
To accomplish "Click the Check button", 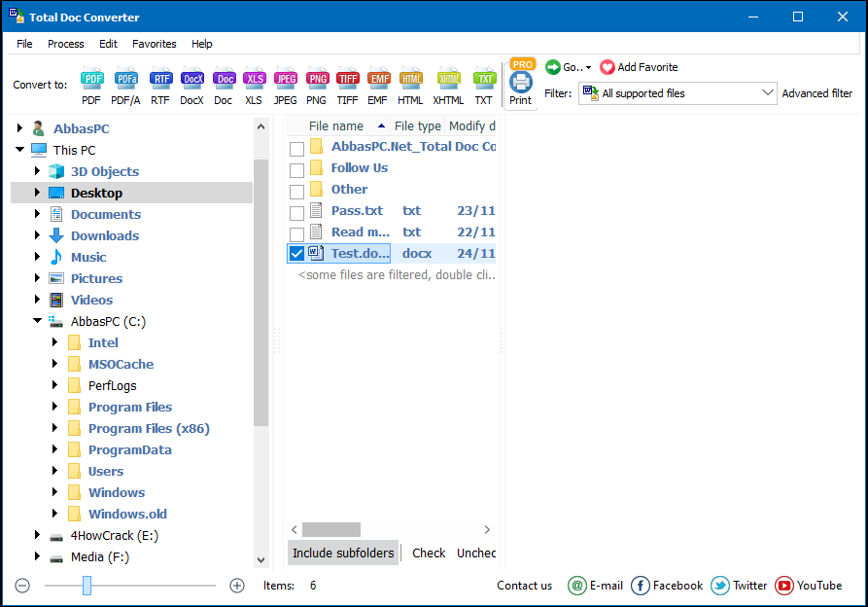I will click(429, 553).
